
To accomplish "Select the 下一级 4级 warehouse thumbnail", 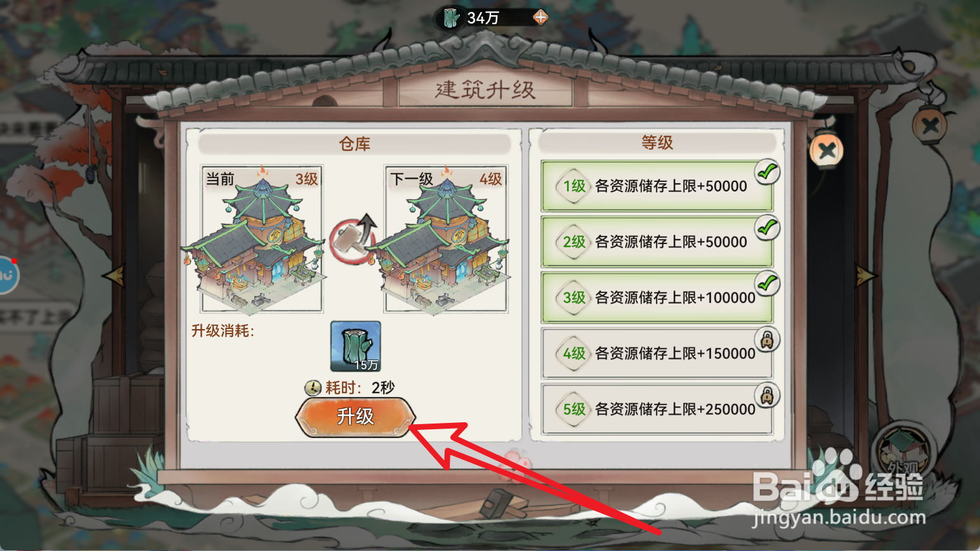I will click(446, 239).
